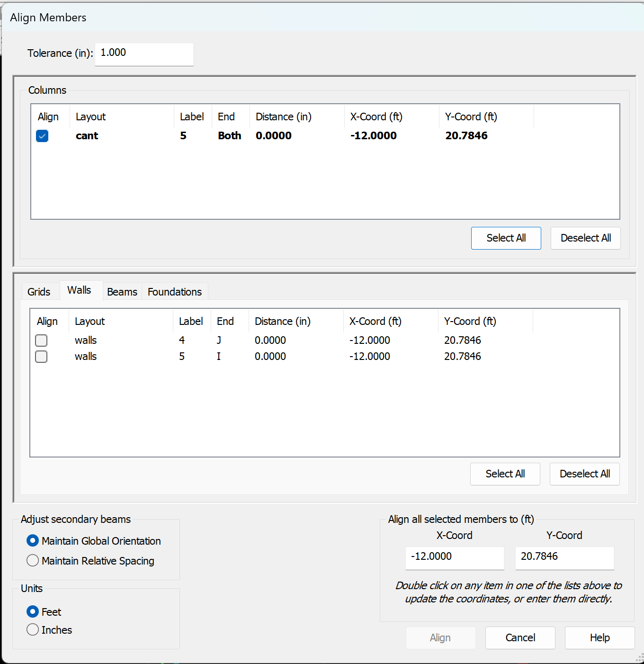Click the Y-Coord alignment input field
Viewport: 644px width, 664px height.
(564, 557)
